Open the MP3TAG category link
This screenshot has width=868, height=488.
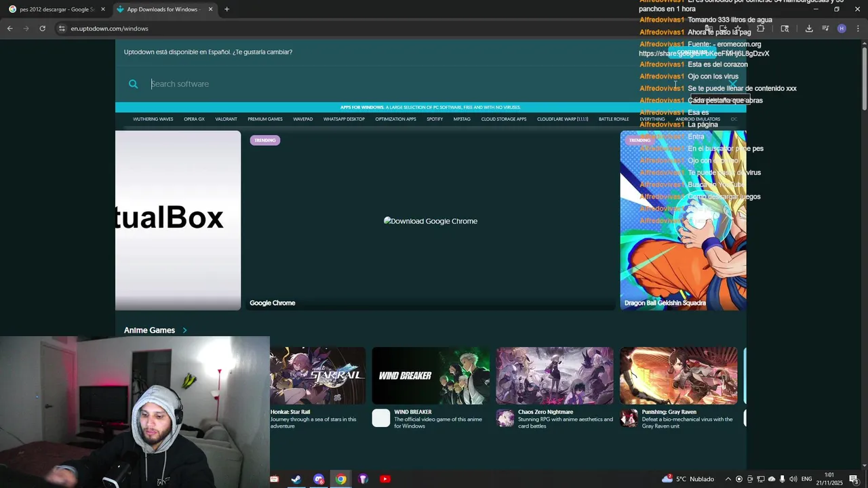click(462, 119)
